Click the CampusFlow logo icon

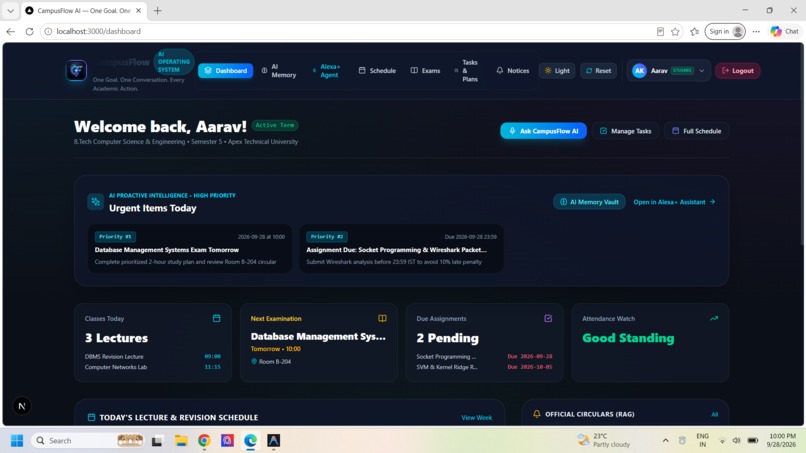pyautogui.click(x=76, y=70)
